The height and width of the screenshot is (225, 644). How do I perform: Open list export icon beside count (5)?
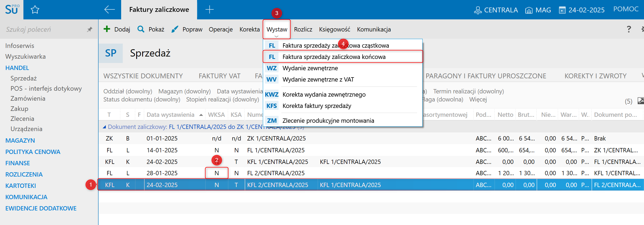coord(640,101)
